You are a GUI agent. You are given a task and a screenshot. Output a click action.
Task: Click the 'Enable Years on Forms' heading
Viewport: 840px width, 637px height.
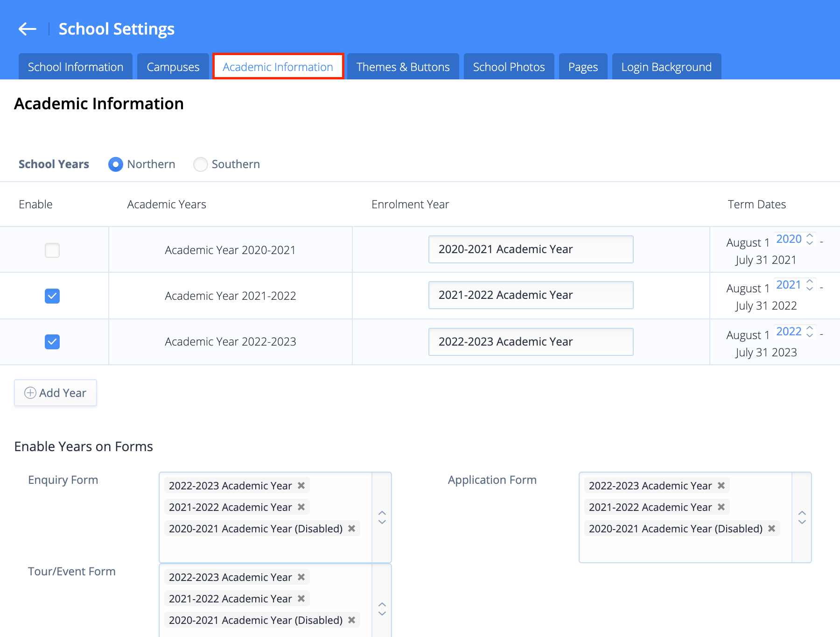pyautogui.click(x=84, y=446)
